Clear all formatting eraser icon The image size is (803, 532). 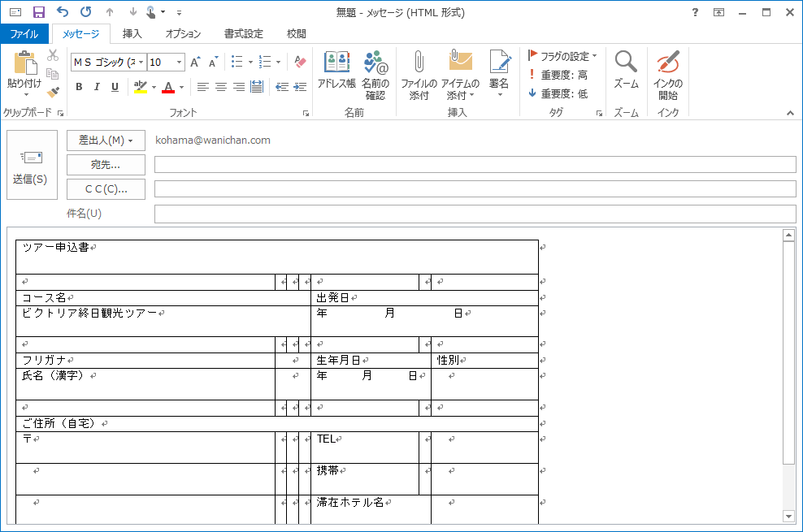[x=300, y=62]
